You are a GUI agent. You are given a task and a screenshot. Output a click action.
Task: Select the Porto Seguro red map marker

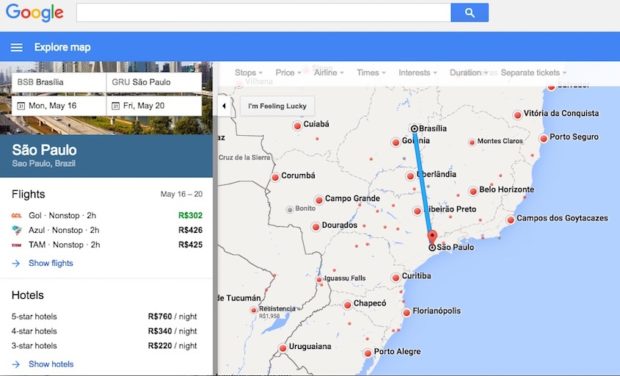click(x=544, y=138)
